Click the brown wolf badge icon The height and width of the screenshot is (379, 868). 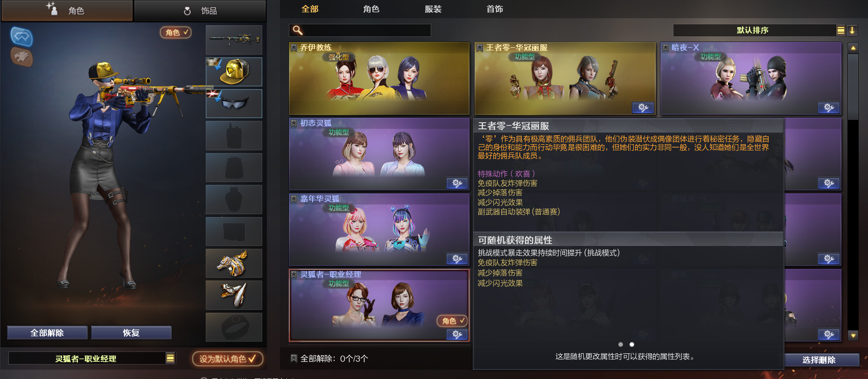21,56
